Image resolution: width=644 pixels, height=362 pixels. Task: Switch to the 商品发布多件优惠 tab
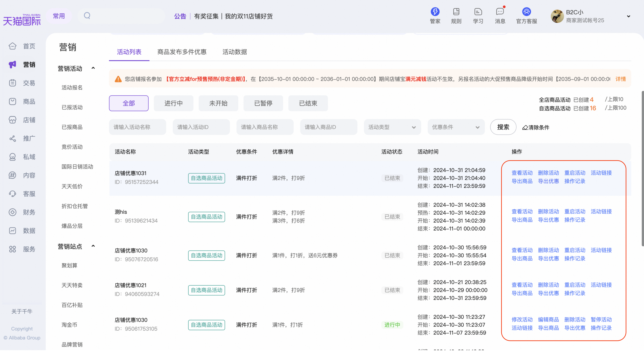(x=182, y=52)
